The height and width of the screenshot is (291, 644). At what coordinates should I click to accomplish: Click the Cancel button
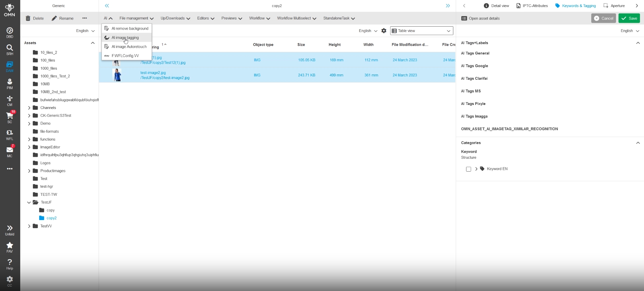point(603,19)
